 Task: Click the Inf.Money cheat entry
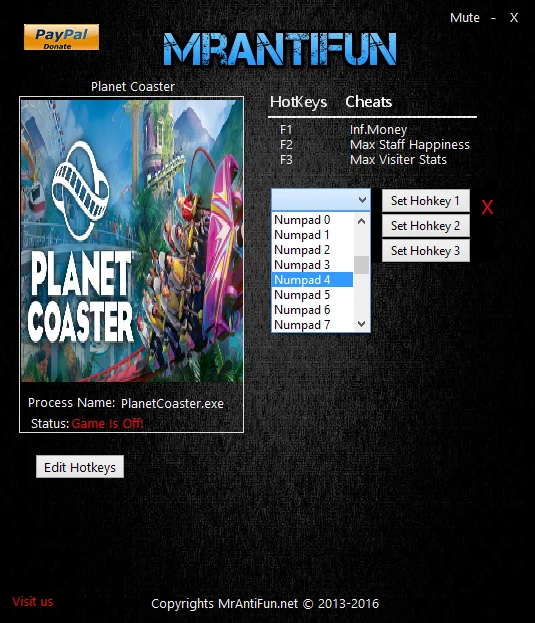[379, 130]
